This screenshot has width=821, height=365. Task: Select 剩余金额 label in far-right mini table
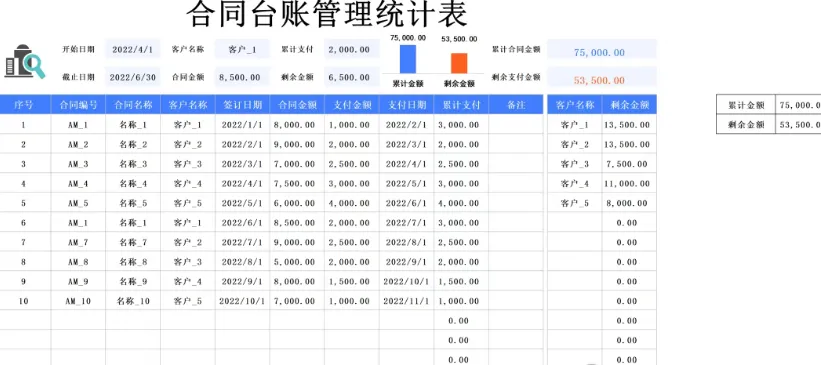[746, 125]
